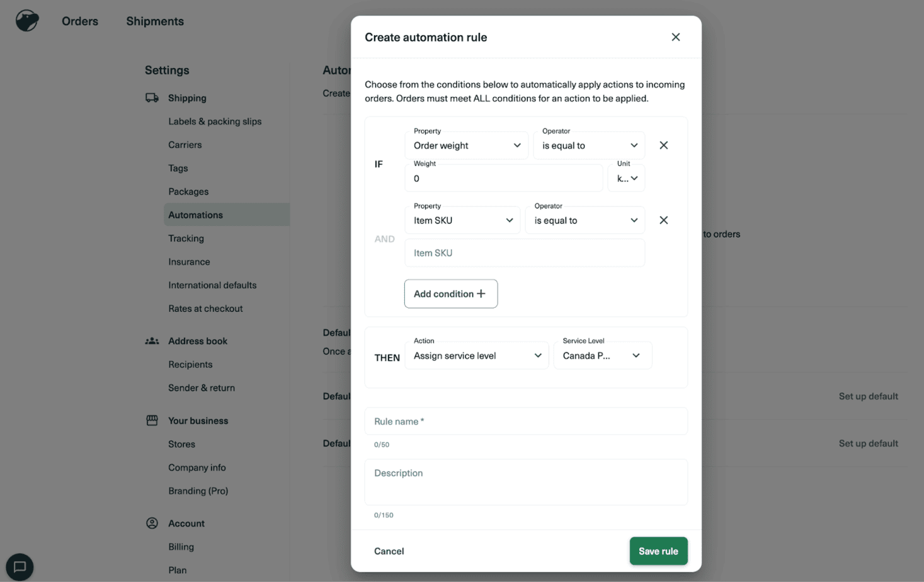
Task: Open the Item SKU operator dropdown
Action: tap(585, 220)
